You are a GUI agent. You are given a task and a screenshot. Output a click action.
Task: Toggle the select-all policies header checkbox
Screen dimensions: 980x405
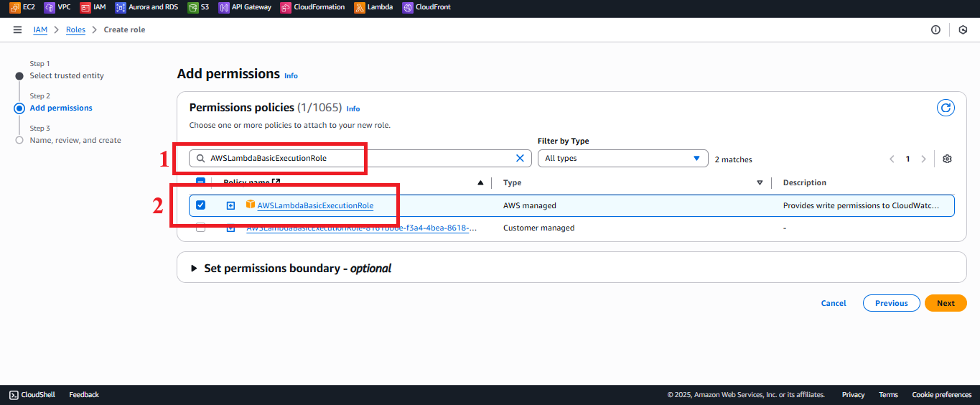(x=200, y=182)
